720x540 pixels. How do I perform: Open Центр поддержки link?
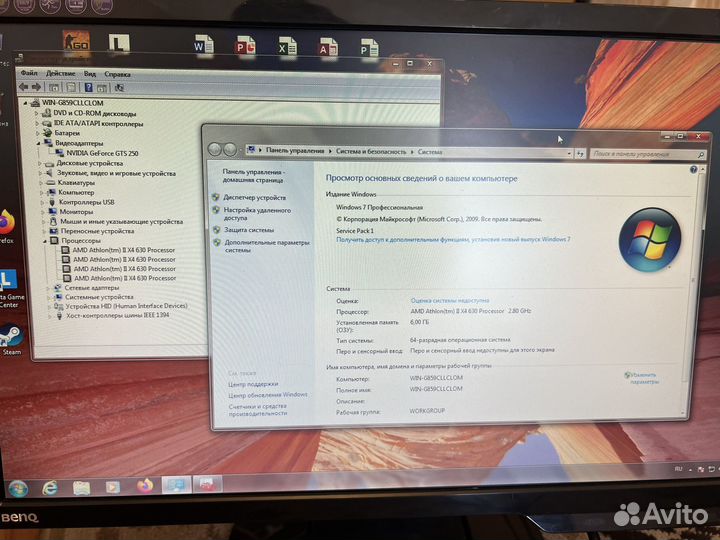tap(253, 384)
